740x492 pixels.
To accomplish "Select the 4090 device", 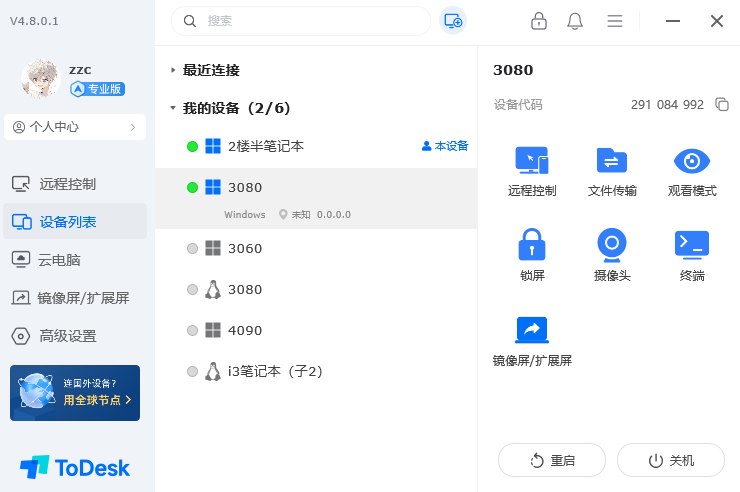I will (316, 331).
